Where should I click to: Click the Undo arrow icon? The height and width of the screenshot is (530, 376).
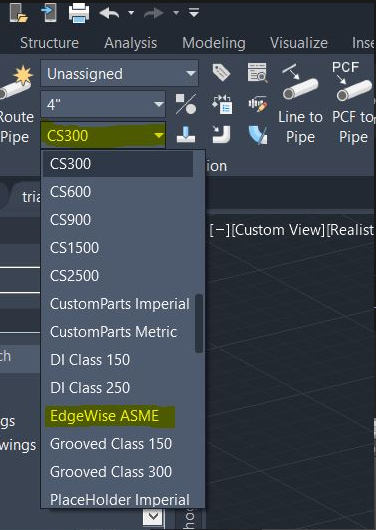click(109, 14)
